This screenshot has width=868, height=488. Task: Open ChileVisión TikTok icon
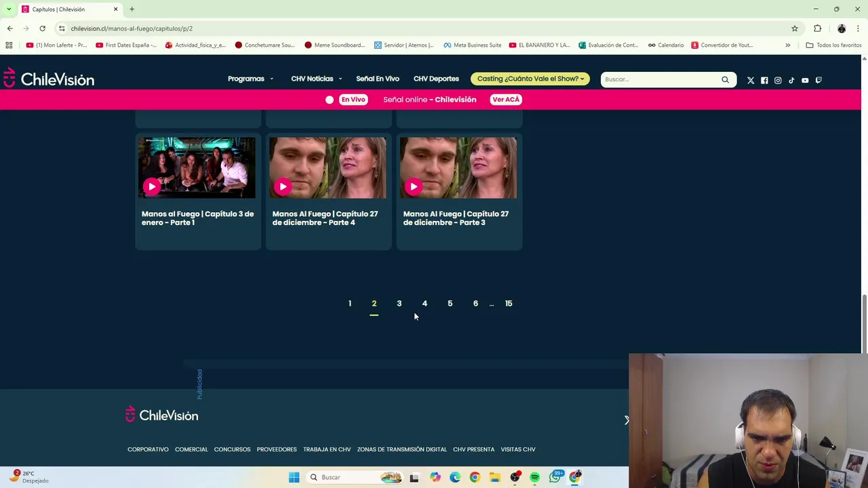[x=791, y=80]
